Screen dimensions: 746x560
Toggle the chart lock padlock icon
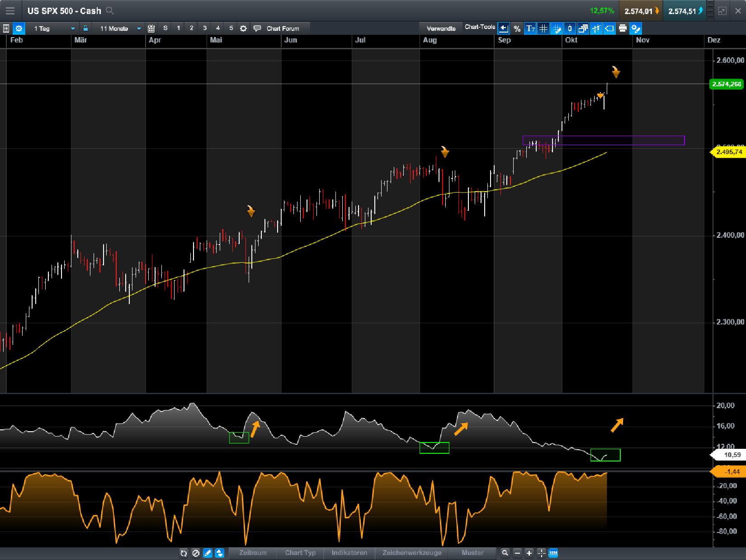pyautogui.click(x=86, y=28)
